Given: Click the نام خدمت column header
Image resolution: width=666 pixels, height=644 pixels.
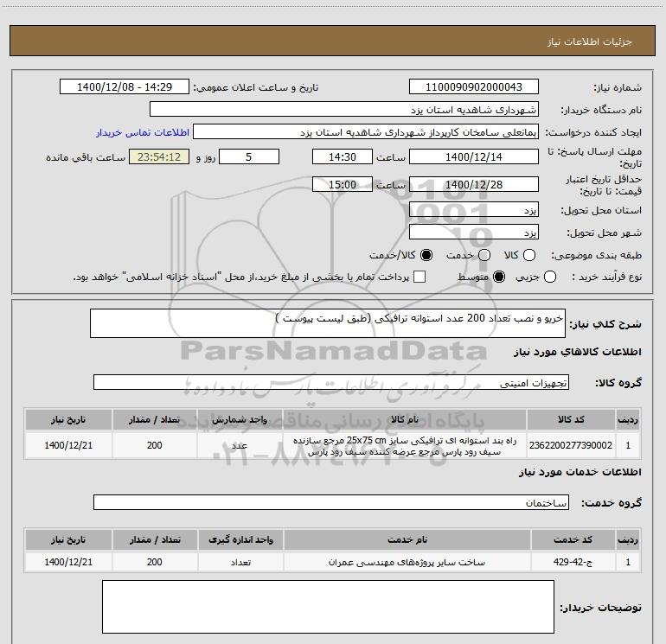Looking at the screenshot, I should coord(407,540).
